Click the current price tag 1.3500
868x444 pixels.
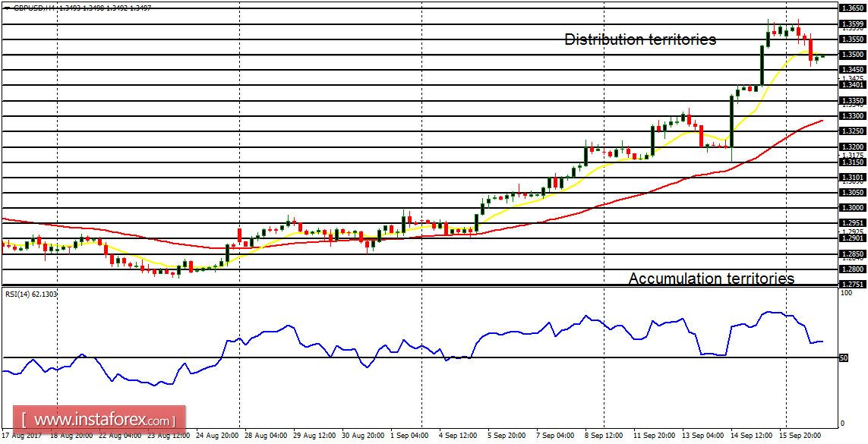click(x=853, y=55)
